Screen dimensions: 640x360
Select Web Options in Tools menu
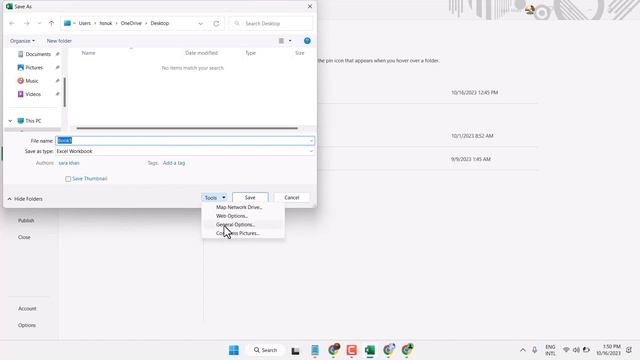pos(231,216)
